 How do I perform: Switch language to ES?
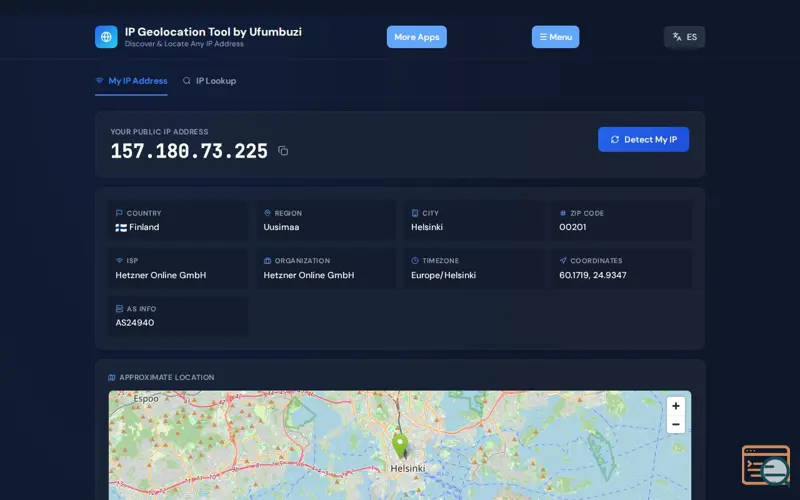pyautogui.click(x=684, y=37)
